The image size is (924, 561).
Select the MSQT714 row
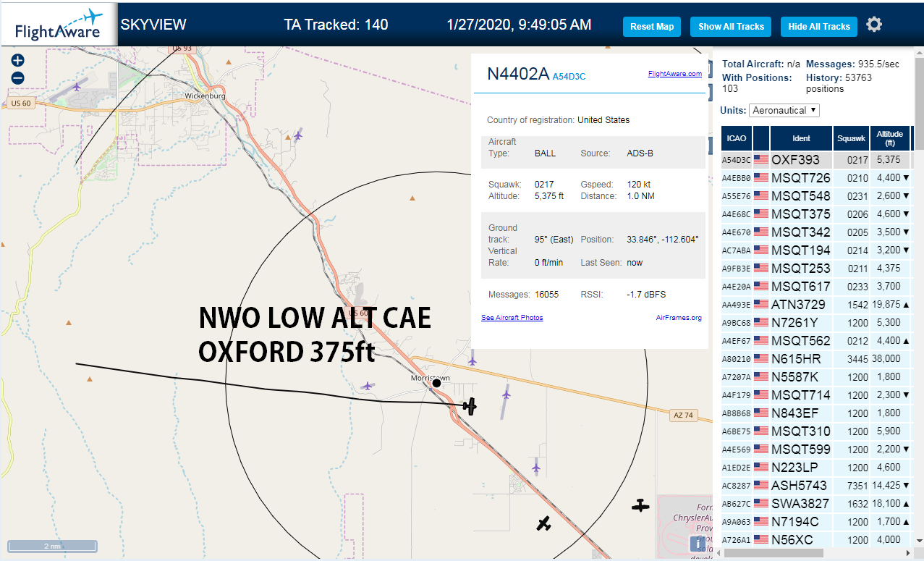click(815, 395)
